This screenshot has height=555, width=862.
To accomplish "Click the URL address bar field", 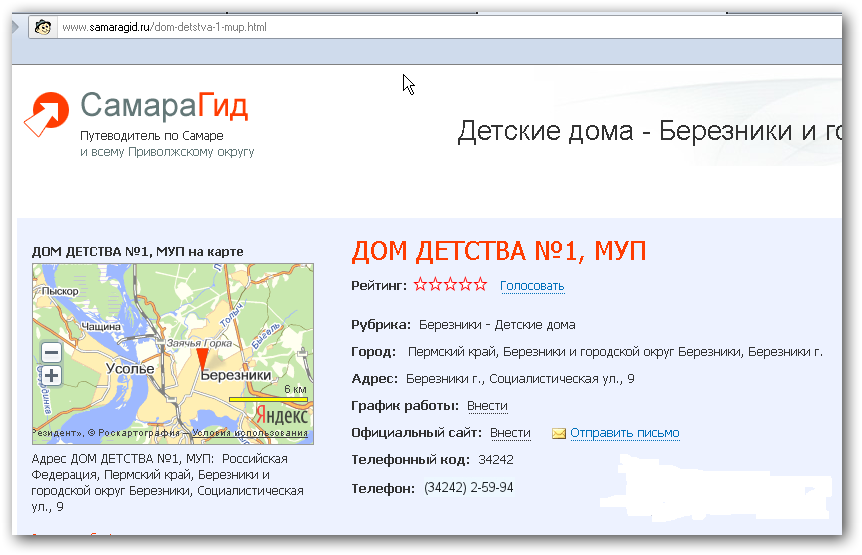I will point(400,27).
